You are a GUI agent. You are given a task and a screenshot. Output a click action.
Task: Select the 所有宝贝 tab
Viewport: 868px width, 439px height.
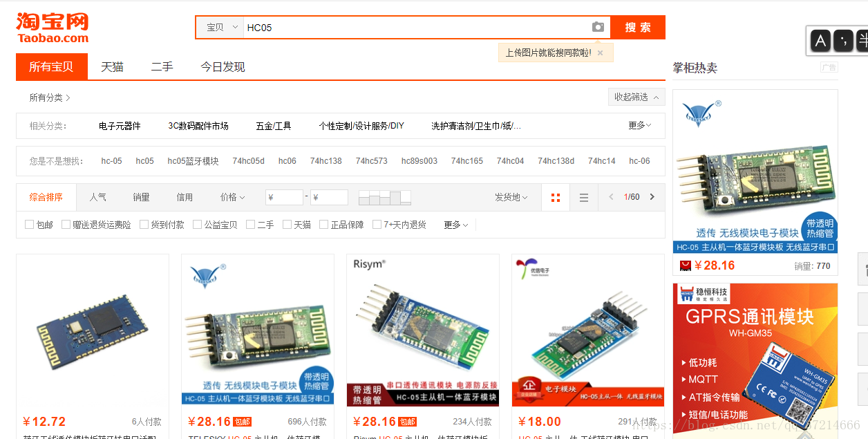[x=52, y=67]
